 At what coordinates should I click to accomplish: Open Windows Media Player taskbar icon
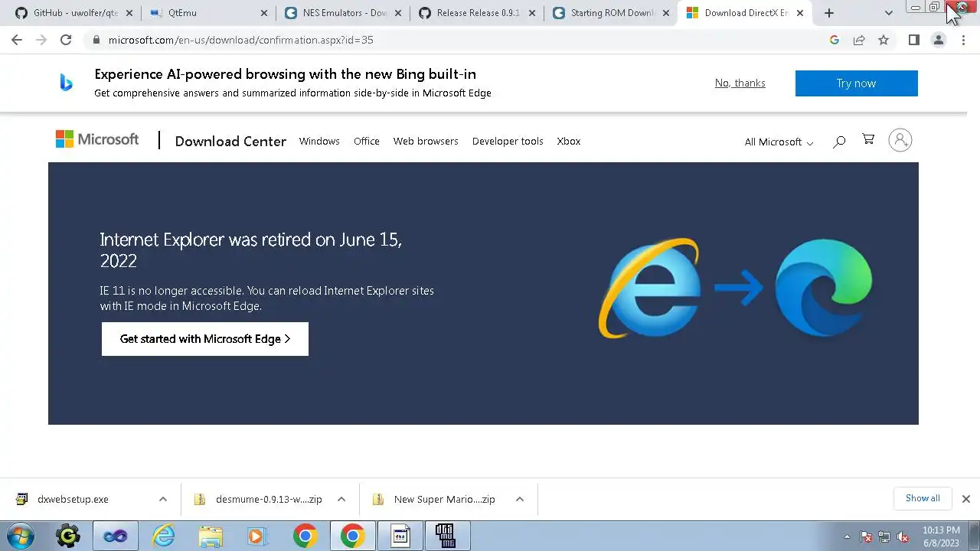click(x=257, y=536)
